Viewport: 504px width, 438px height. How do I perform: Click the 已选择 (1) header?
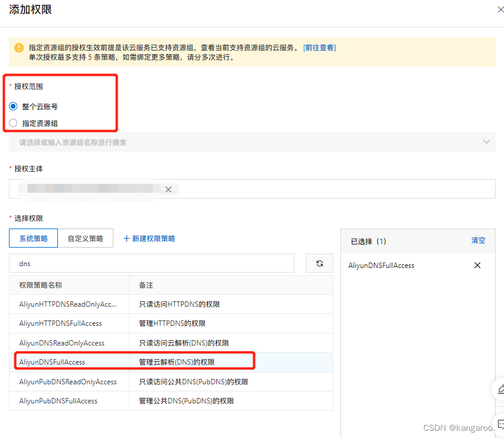(x=368, y=241)
